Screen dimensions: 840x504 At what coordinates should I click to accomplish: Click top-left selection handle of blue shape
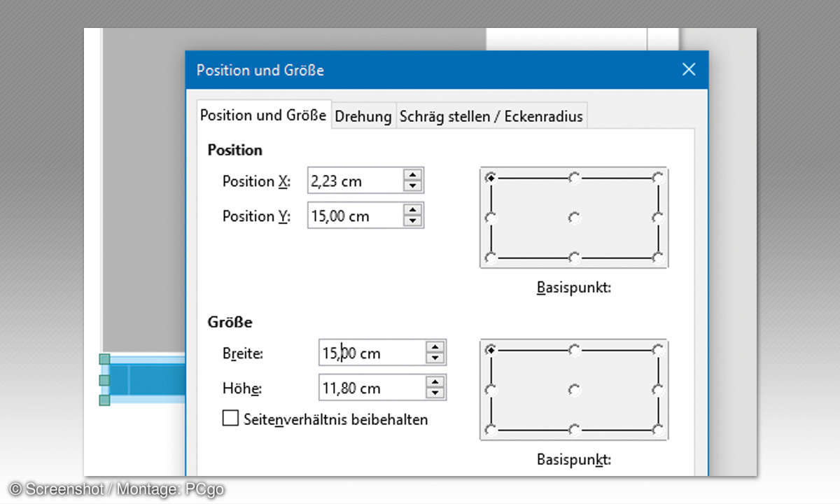click(x=104, y=360)
